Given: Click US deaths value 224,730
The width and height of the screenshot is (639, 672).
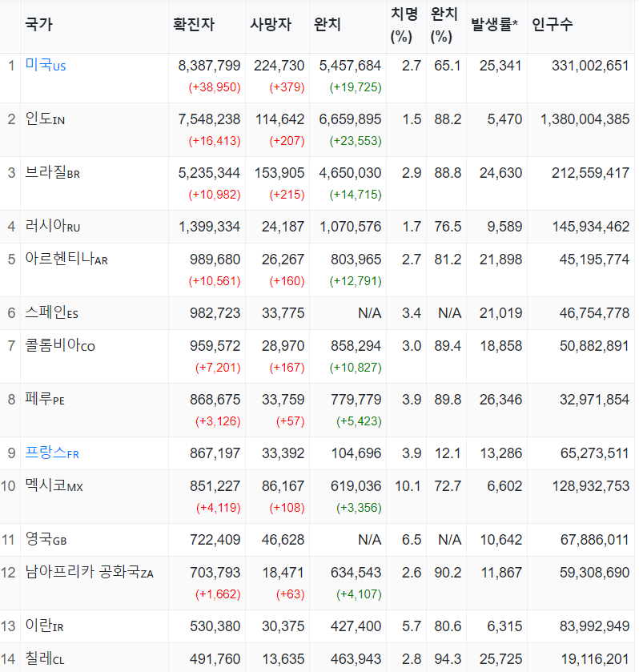Looking at the screenshot, I should 279,66.
